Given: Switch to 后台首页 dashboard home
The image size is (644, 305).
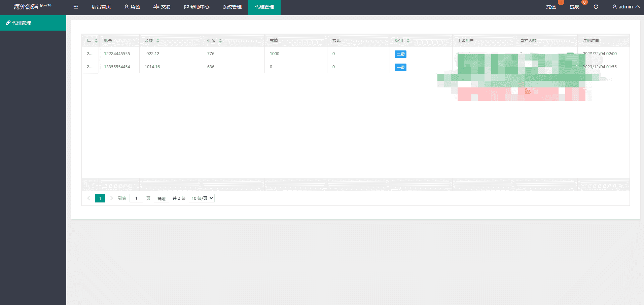Looking at the screenshot, I should (101, 7).
